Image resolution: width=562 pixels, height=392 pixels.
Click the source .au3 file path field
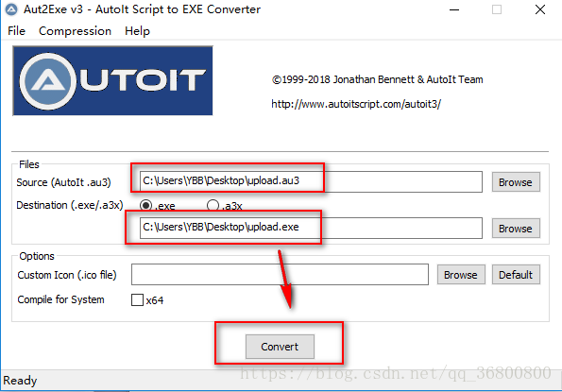click(x=311, y=181)
